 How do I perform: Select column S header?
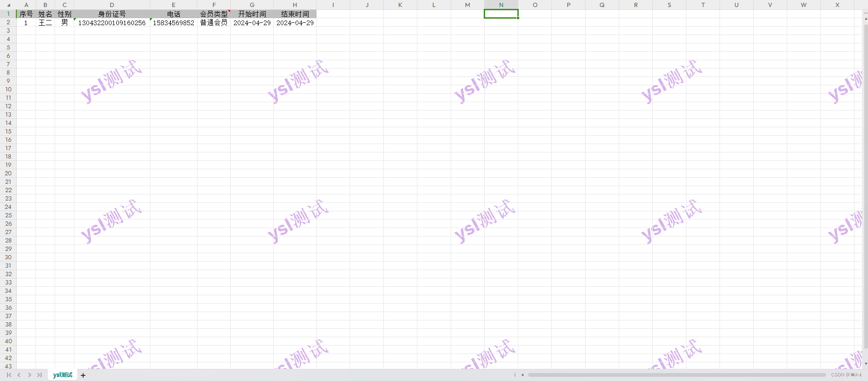coord(670,5)
